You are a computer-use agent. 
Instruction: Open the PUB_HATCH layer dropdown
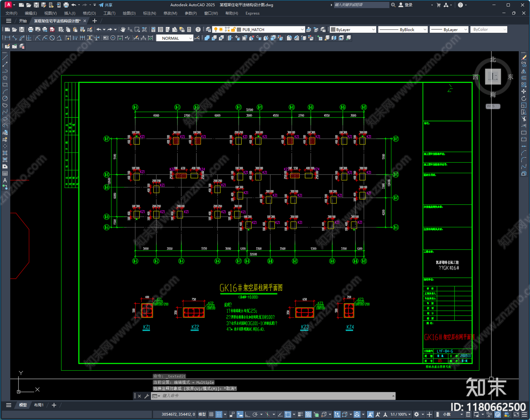(x=302, y=29)
